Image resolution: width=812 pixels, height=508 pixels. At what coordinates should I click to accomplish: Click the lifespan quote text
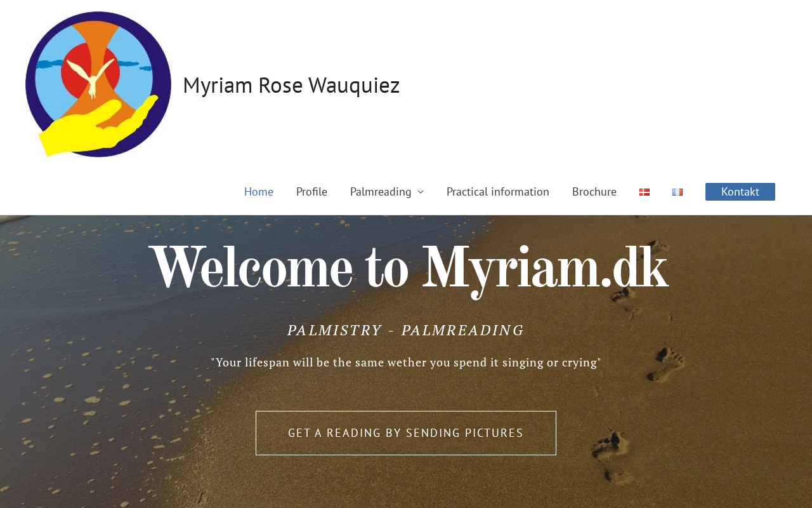406,363
